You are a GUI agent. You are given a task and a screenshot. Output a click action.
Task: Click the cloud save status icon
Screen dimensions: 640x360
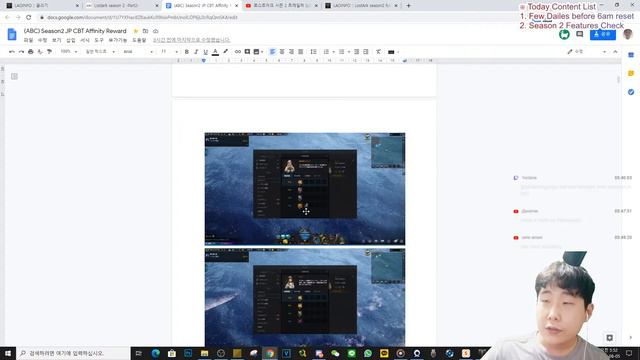click(156, 31)
